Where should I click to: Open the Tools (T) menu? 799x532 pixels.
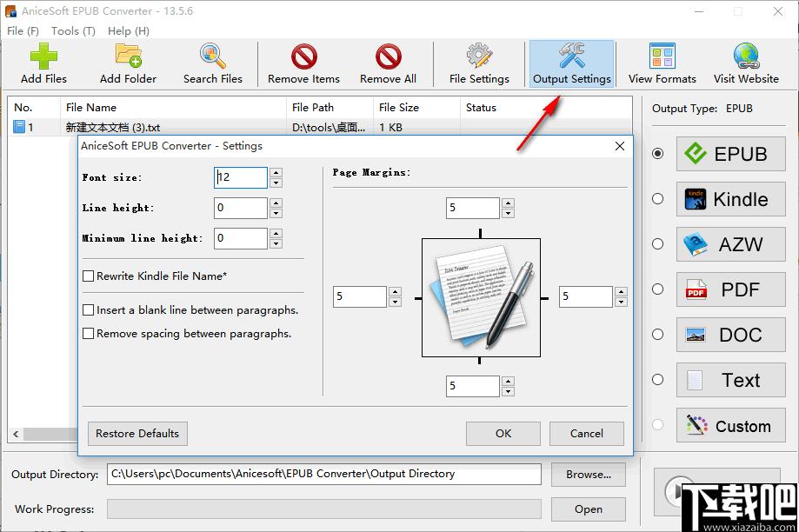coord(73,31)
